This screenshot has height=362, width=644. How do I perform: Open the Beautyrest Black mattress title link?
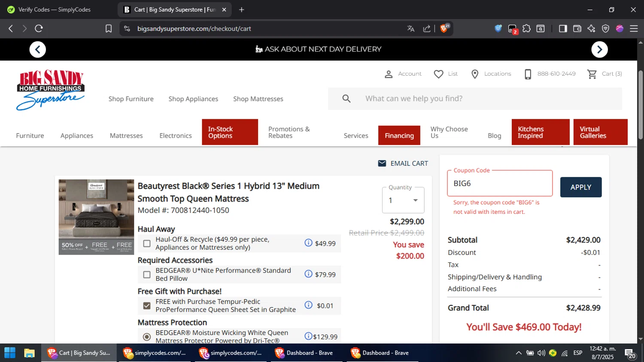(228, 192)
